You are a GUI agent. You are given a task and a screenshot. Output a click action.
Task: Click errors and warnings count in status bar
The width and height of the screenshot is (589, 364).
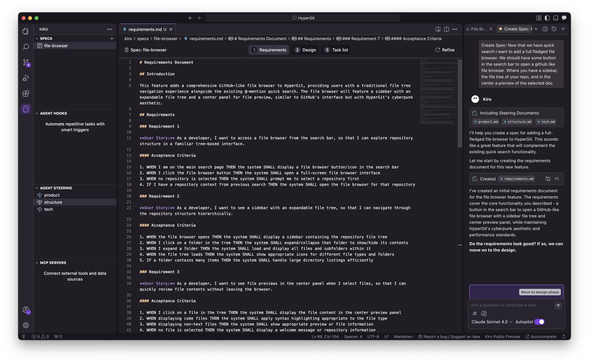click(x=40, y=337)
